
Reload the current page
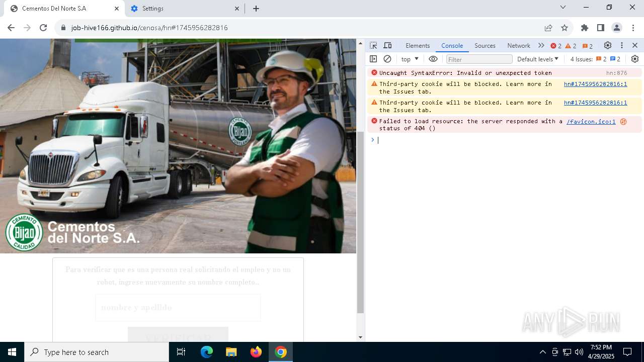[43, 28]
